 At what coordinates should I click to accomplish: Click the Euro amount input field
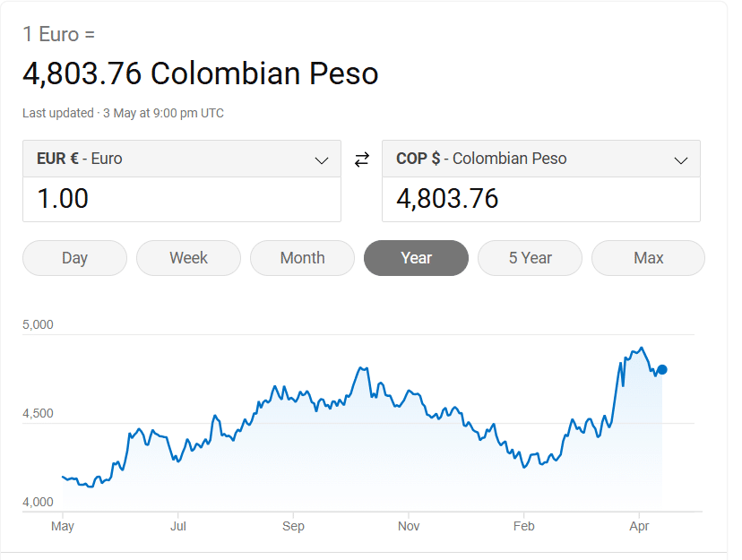coord(181,199)
